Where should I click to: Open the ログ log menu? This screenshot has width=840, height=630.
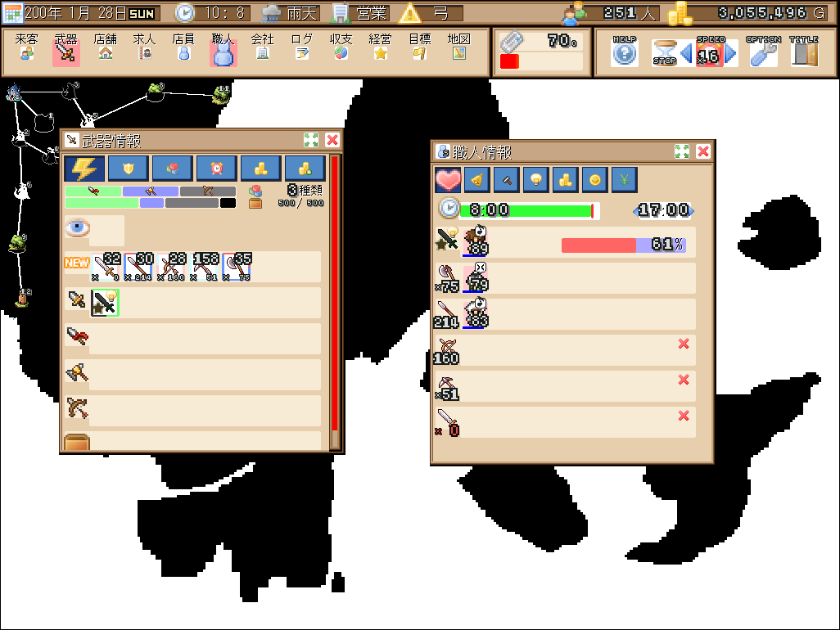(301, 47)
